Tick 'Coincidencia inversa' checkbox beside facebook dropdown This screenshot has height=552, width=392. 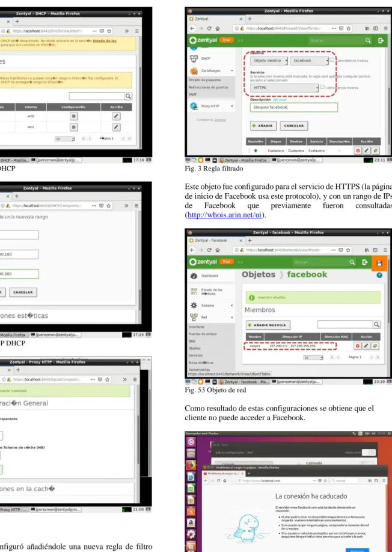[x=332, y=60]
